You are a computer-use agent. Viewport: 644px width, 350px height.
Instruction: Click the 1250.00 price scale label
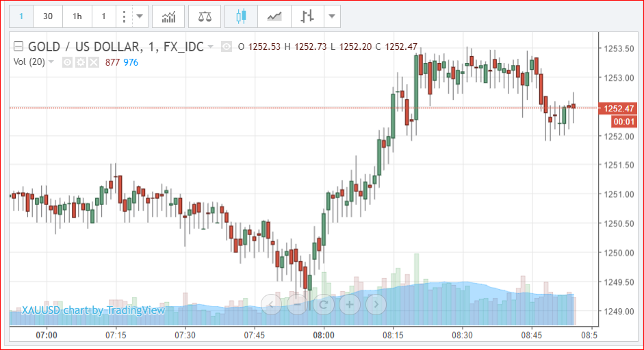click(619, 253)
